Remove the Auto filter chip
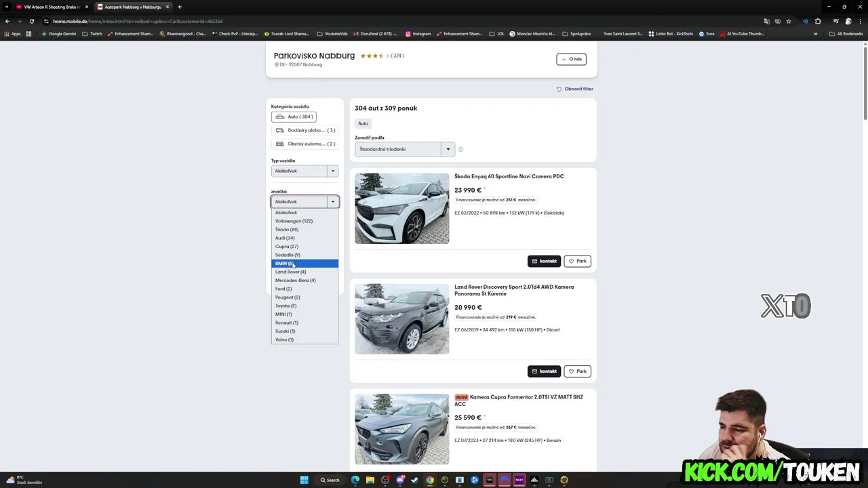Viewport: 868px width, 488px height. [363, 123]
